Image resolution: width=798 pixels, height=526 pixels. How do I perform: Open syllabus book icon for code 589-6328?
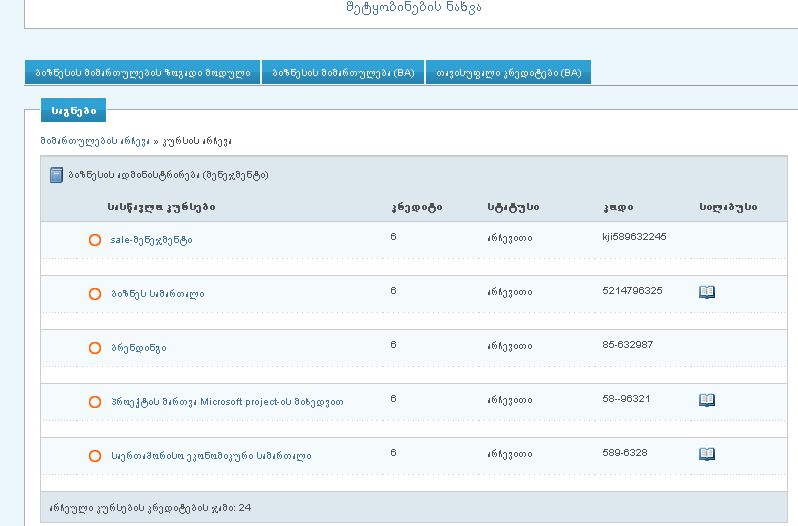coord(707,454)
